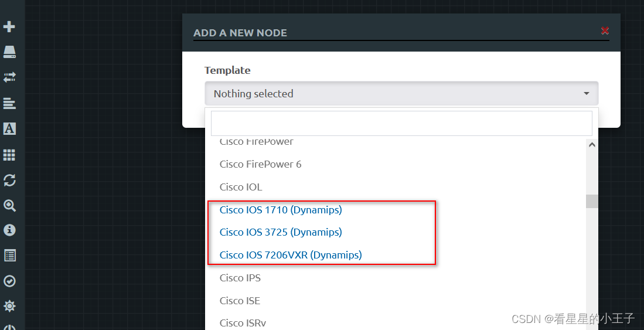This screenshot has width=644, height=330.
Task: Select Cisco IOS 3725 (Dynamips) template
Action: tap(281, 232)
